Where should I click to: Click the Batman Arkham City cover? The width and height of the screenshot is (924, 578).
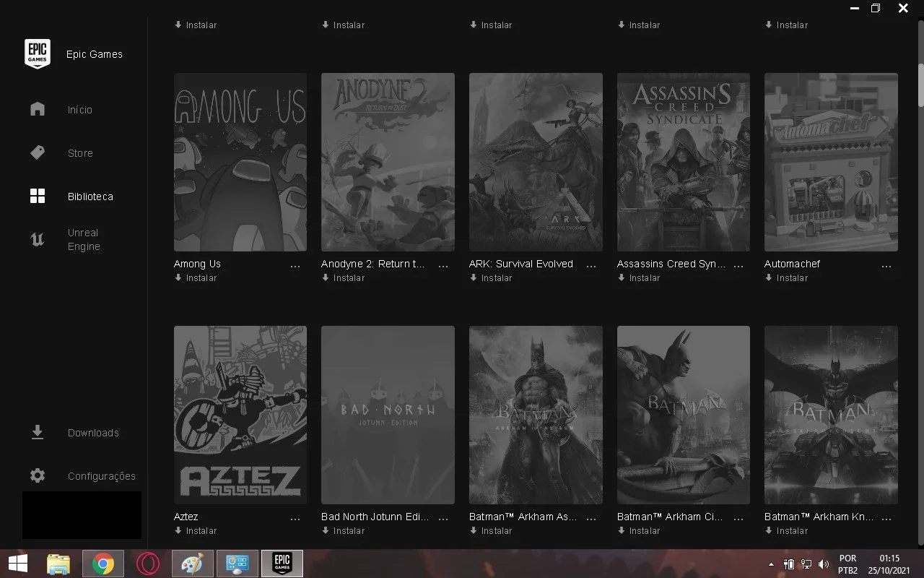pos(684,415)
